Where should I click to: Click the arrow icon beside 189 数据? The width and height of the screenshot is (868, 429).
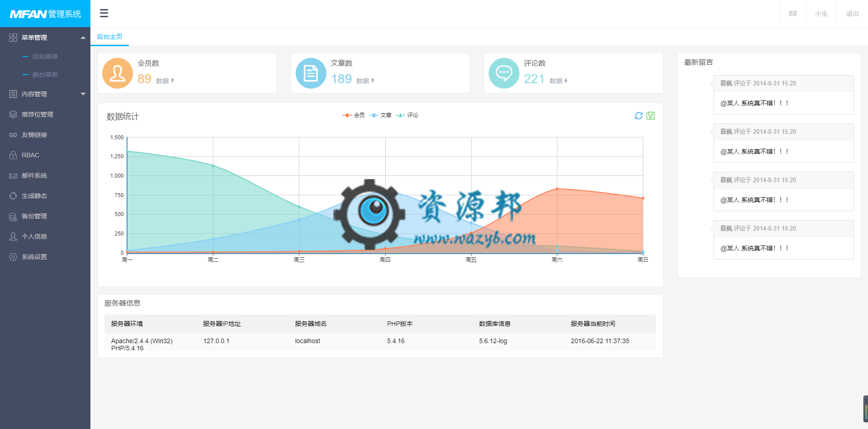tap(373, 80)
